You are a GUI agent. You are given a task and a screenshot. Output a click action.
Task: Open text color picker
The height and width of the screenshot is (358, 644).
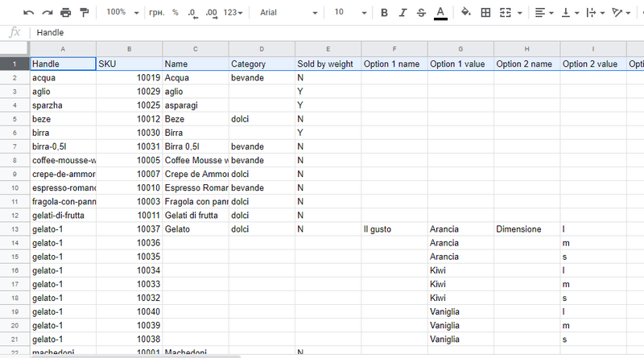[440, 13]
